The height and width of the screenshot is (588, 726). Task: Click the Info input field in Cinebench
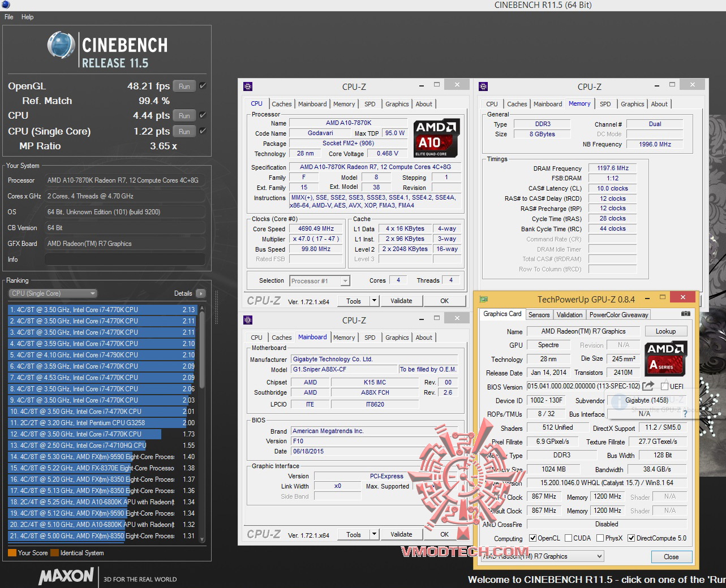pos(124,260)
